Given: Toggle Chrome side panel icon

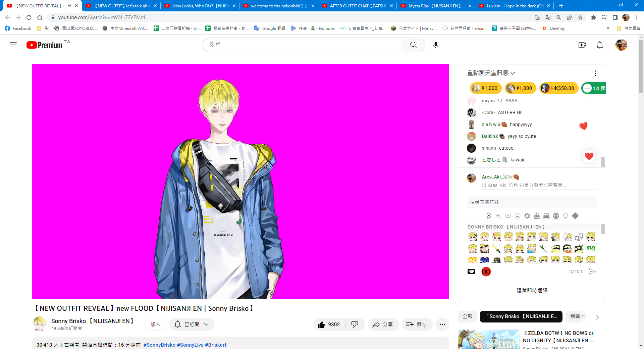Looking at the screenshot, I should coord(615,17).
